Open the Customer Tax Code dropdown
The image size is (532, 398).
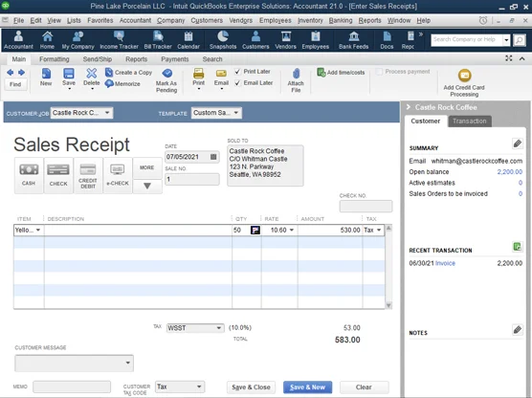199,387
